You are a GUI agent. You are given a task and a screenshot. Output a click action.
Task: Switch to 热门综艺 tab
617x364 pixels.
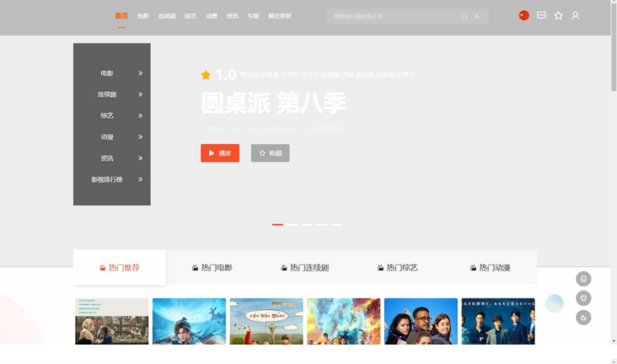point(398,268)
